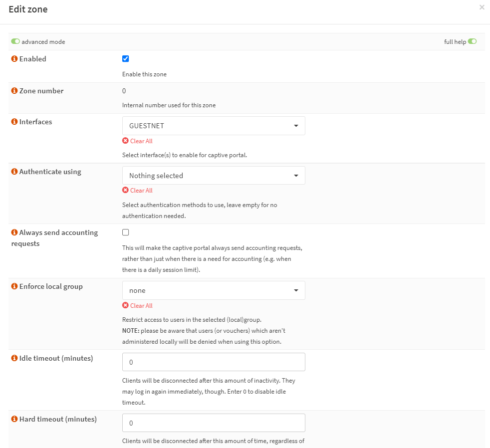This screenshot has height=448, width=490.
Task: Click info icon for Always send accounting requests
Action: [14, 232]
